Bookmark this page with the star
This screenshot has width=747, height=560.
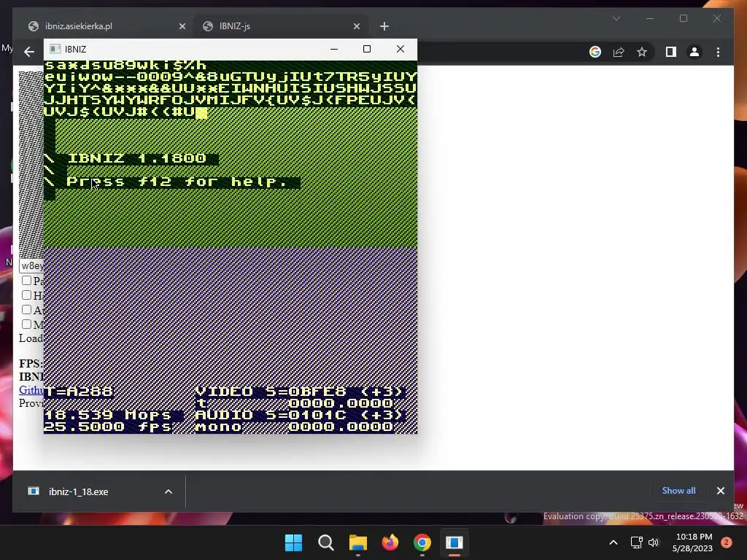coord(642,52)
